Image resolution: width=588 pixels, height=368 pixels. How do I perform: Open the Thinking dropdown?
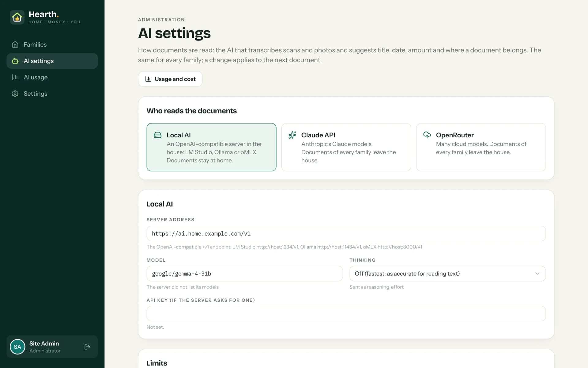[447, 274]
